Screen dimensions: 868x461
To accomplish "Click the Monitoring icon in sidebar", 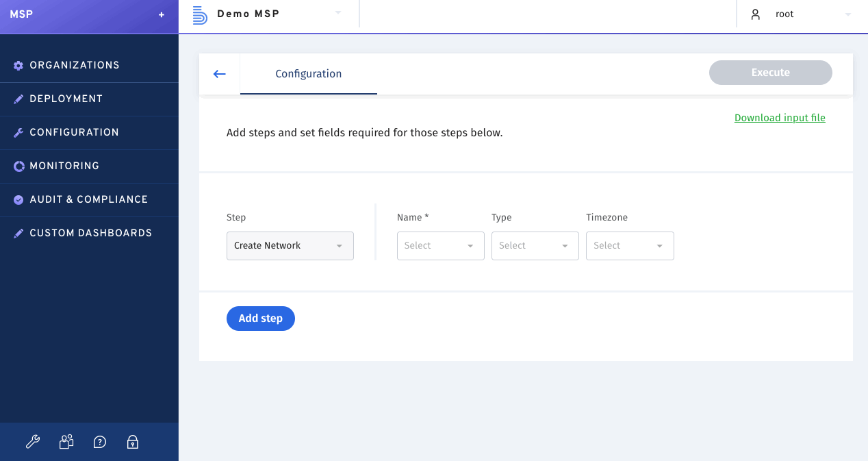I will pos(17,166).
